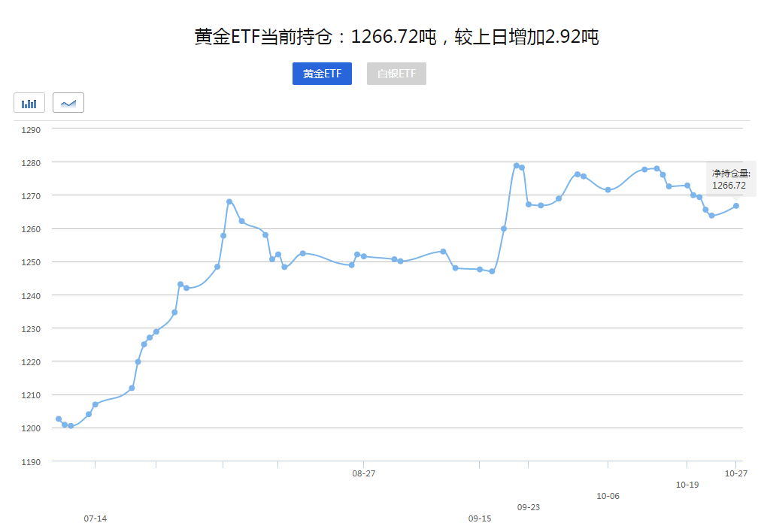
Task: Switch to bar chart view icon
Action: pos(29,103)
